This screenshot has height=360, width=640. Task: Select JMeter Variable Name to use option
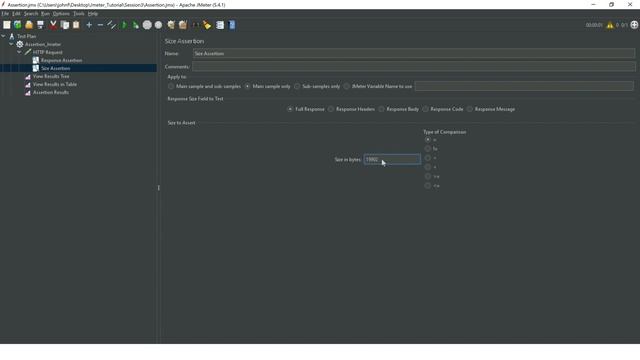click(347, 87)
